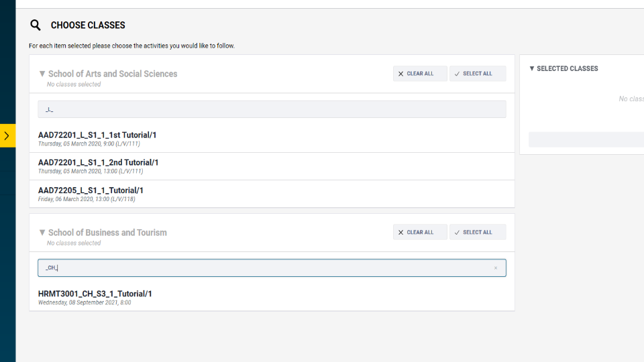Viewport: 644px width, 362px height.
Task: Collapse School of Arts and Social Sciences section
Action: click(x=42, y=74)
